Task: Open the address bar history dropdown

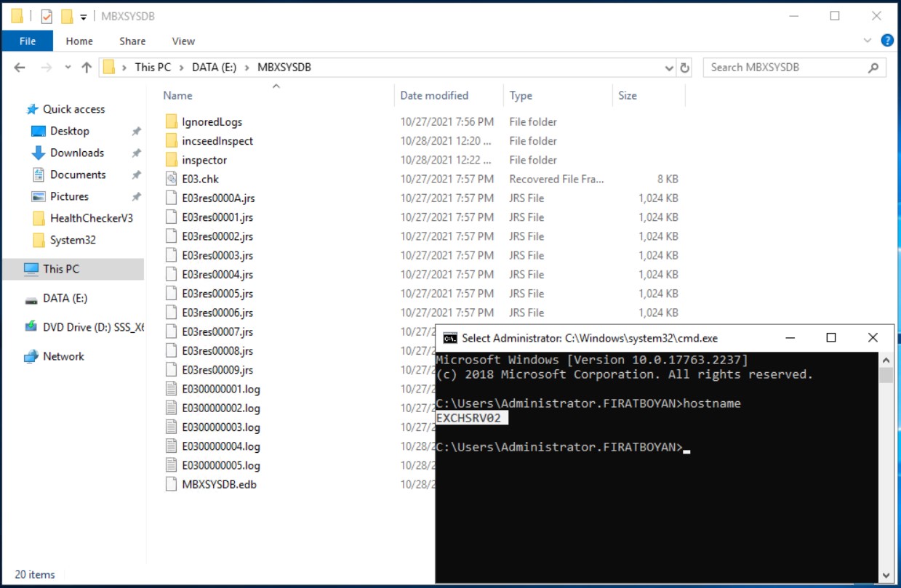Action: coord(669,68)
